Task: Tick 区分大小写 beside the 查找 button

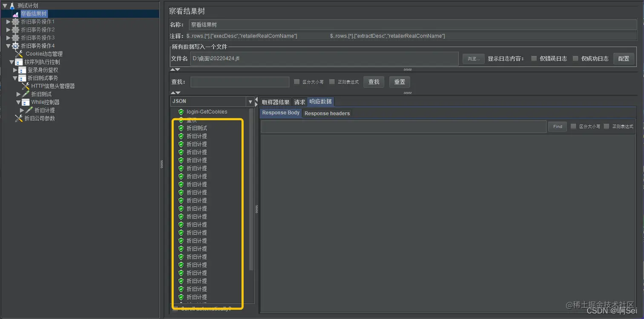Action: point(297,82)
